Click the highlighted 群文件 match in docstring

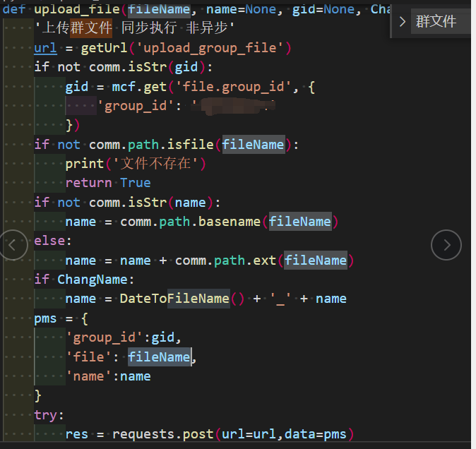pos(91,28)
